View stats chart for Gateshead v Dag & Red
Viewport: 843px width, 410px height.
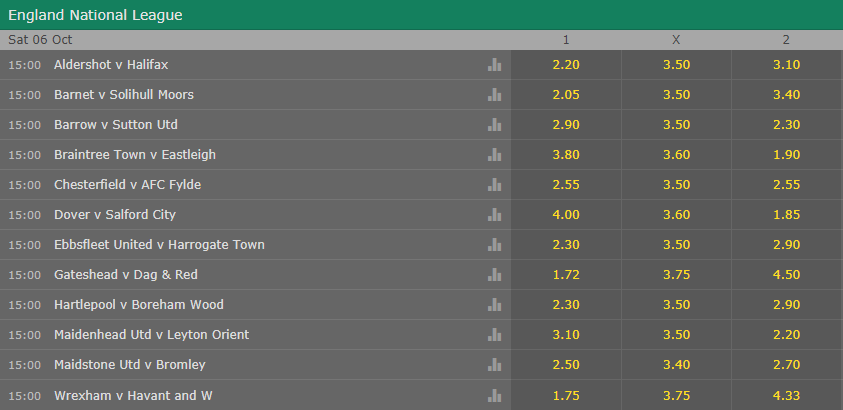(x=494, y=275)
